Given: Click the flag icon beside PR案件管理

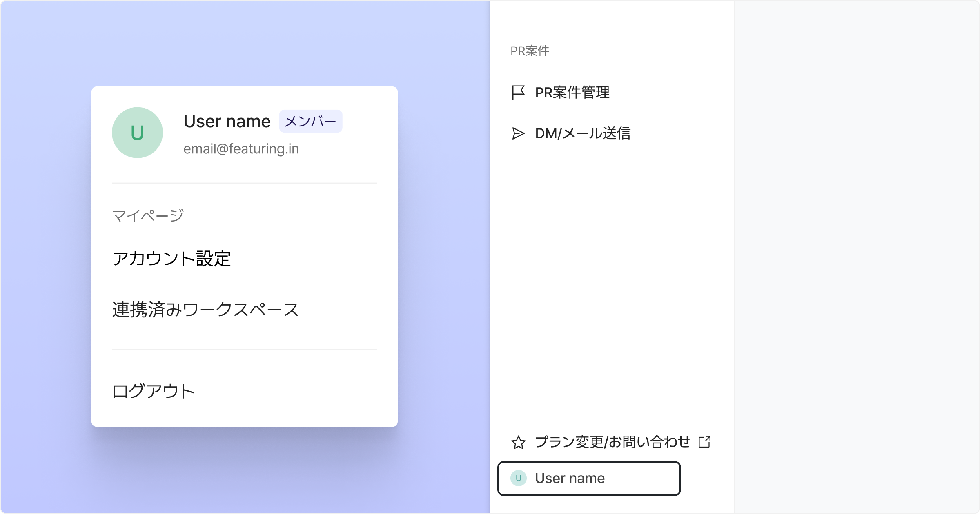Looking at the screenshot, I should pyautogui.click(x=518, y=93).
